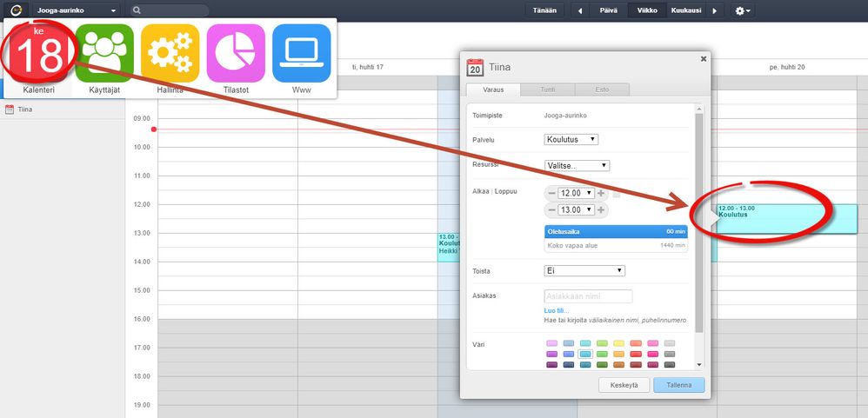Pick the light pink color swatch
Screen dimensions: 868x418
[552, 343]
